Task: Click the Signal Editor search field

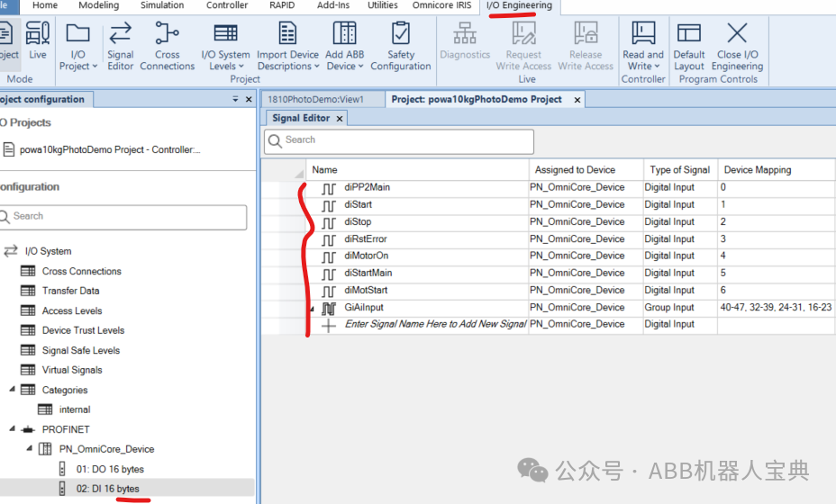Action: click(x=399, y=140)
